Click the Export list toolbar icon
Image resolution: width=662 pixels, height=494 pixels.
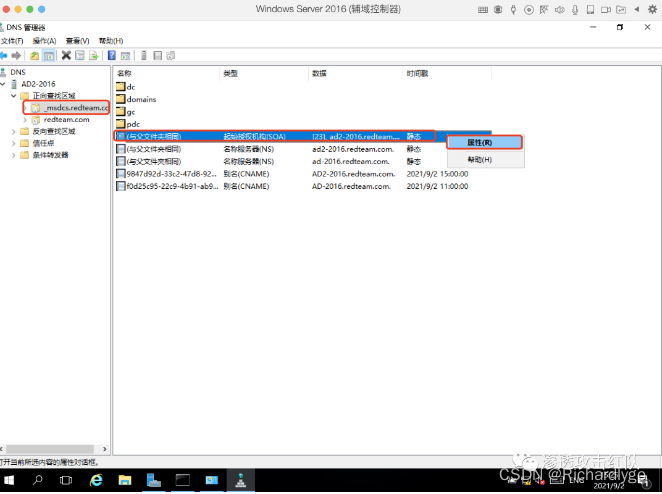(93, 55)
